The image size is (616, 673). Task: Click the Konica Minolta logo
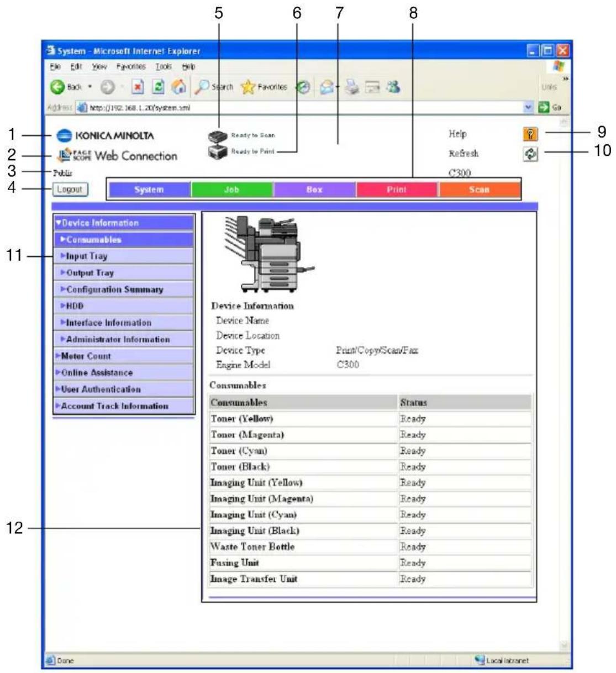pos(106,135)
